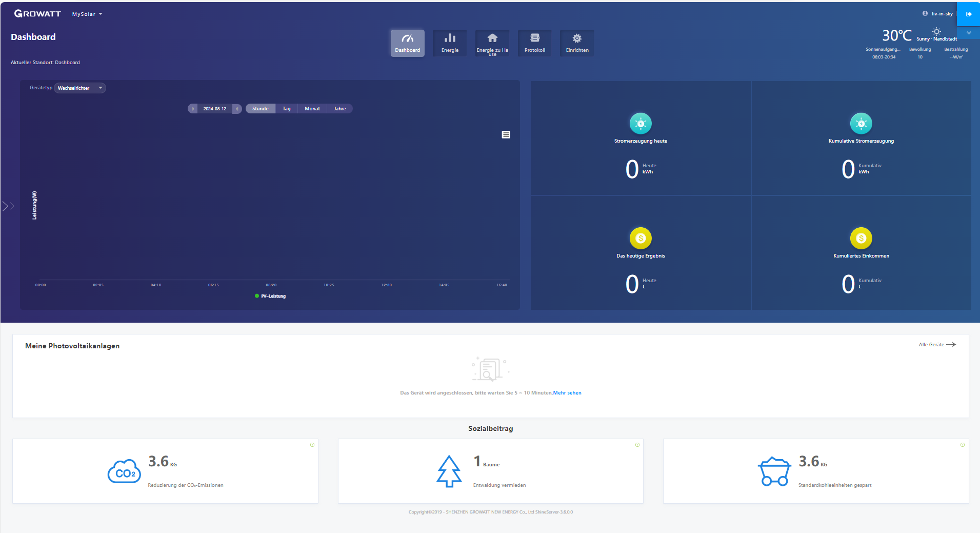The image size is (980, 533).
Task: Click the Das heutige Ergebnis coin icon
Action: tap(641, 238)
